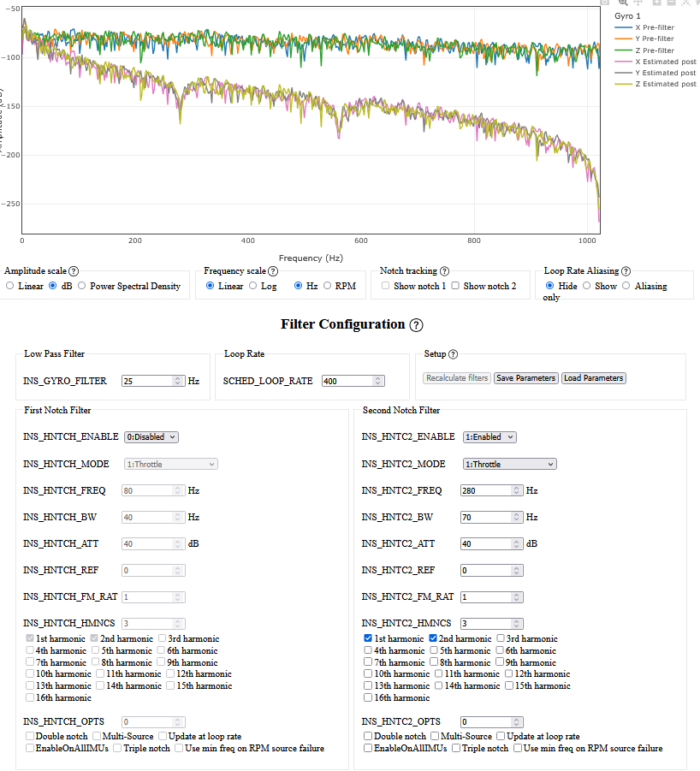The width and height of the screenshot is (700, 771).
Task: Select the magnifier zoom tool above the plot
Action: coord(623,3)
